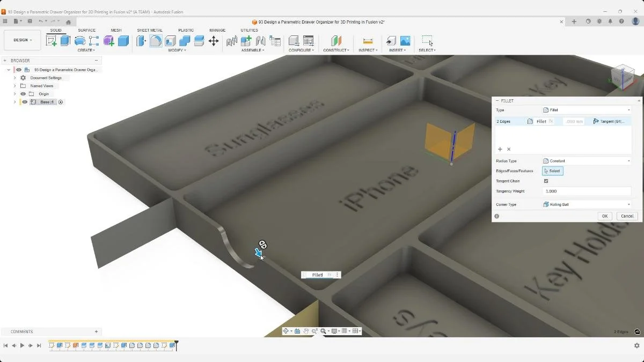This screenshot has width=644, height=362.
Task: Add a new selection set with the plus button
Action: click(500, 149)
